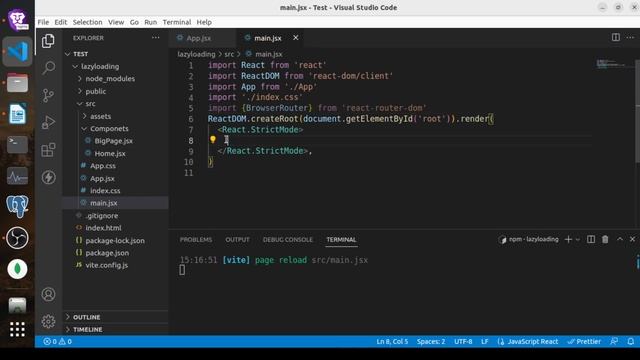Screen dimensions: 640x360
Task: Open the View menu
Action: [116, 22]
